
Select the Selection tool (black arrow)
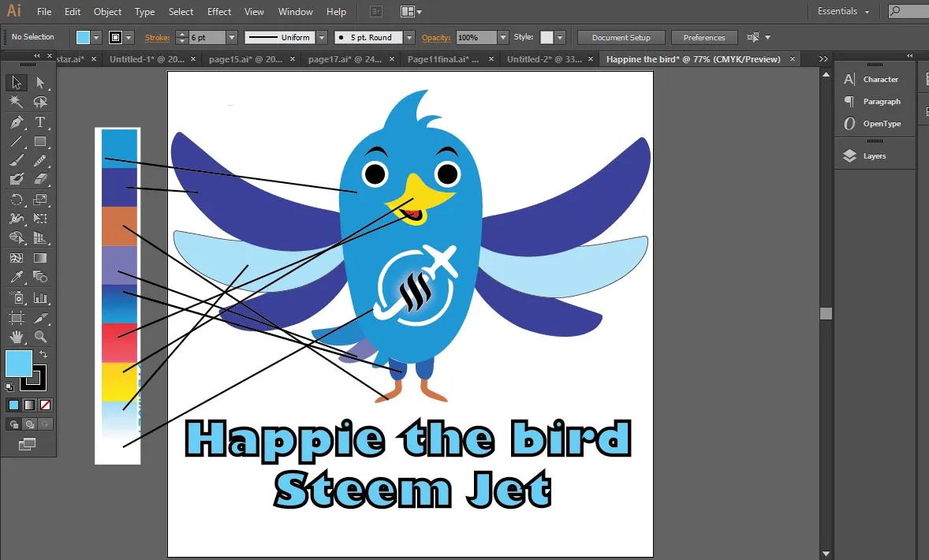click(17, 82)
